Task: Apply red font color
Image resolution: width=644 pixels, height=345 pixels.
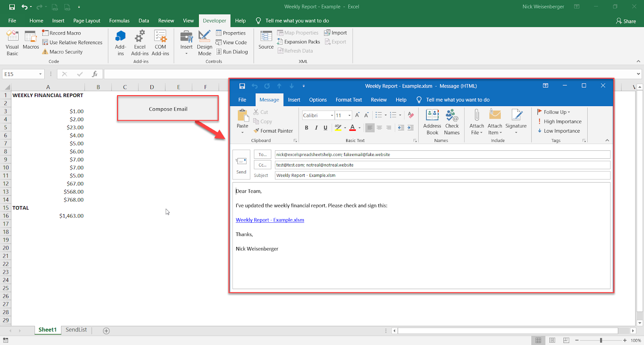Action: (x=352, y=127)
